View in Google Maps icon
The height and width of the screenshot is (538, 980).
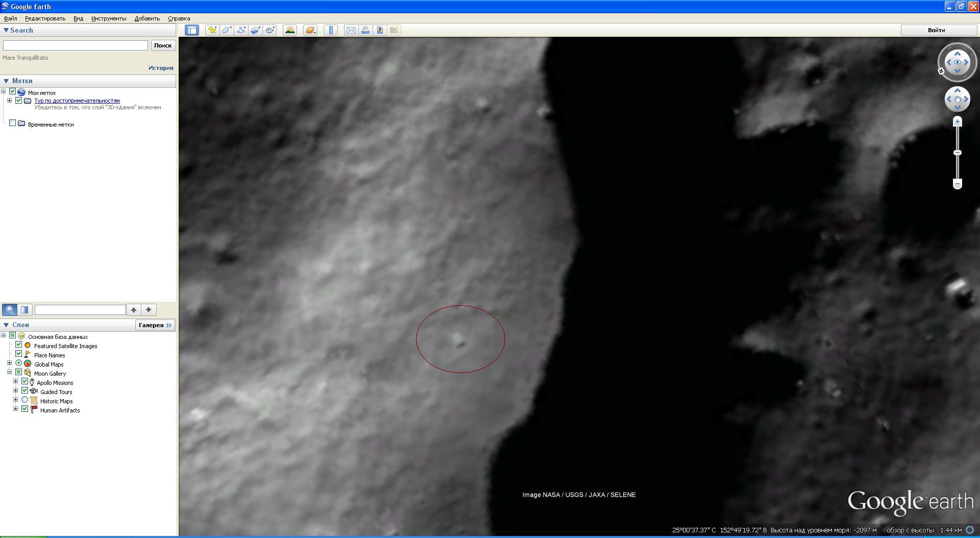coord(380,30)
